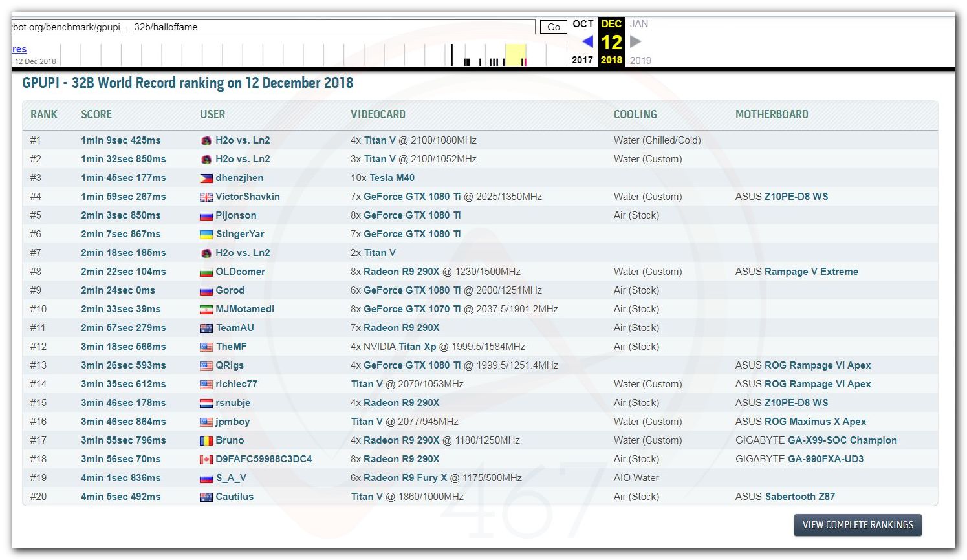Open user profile MJMotamedi
Image resolution: width=967 pixels, height=560 pixels.
point(245,309)
